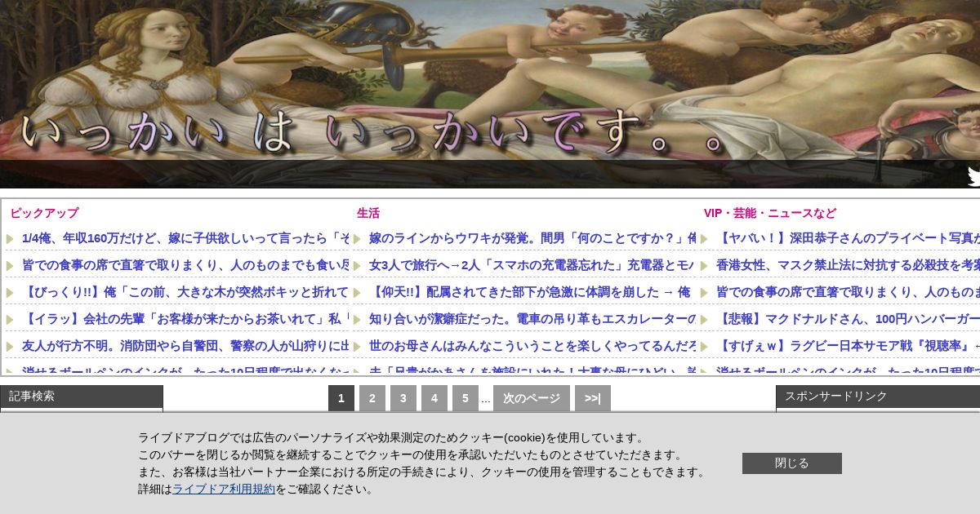
Task: Click arrow bullet beside '【すげぇｗ】ラグビー' article
Action: pyautogui.click(x=704, y=347)
